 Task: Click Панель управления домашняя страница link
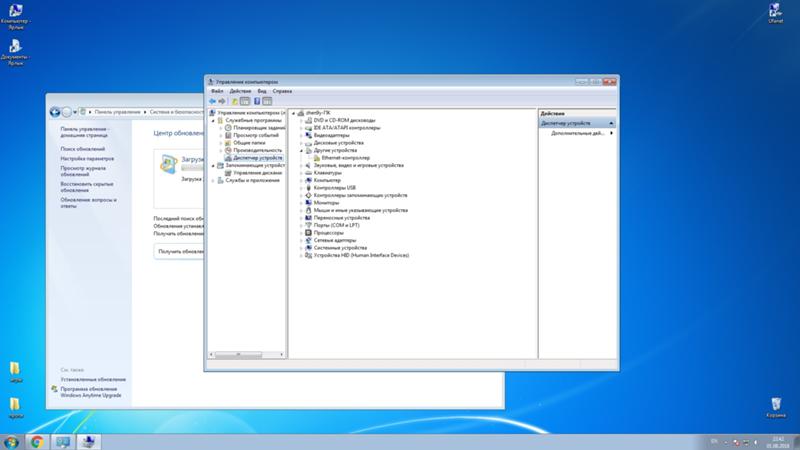[x=85, y=132]
